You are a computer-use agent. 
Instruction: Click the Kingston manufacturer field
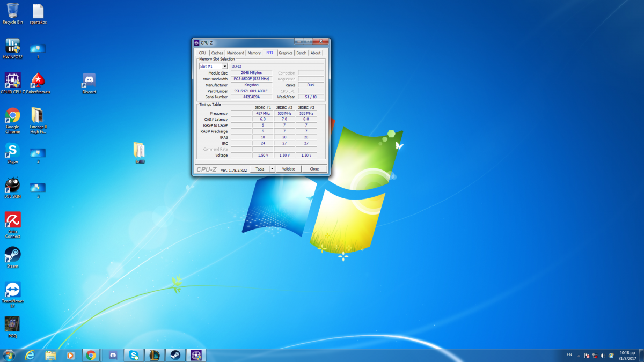(251, 85)
